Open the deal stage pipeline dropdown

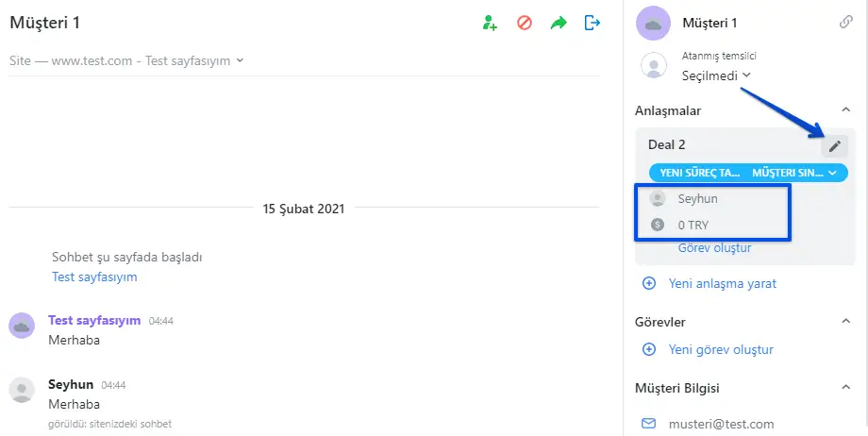coord(748,173)
